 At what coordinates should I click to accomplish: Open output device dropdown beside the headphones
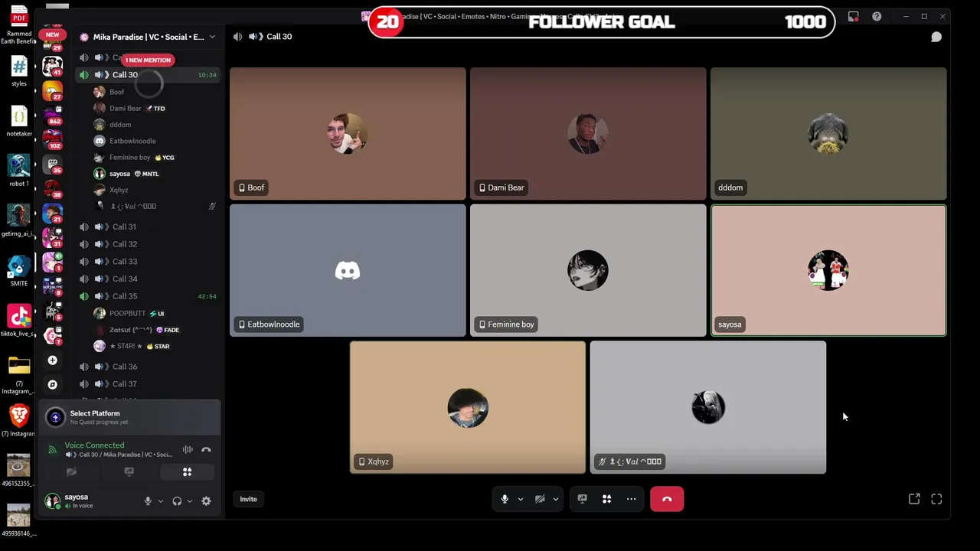click(189, 501)
